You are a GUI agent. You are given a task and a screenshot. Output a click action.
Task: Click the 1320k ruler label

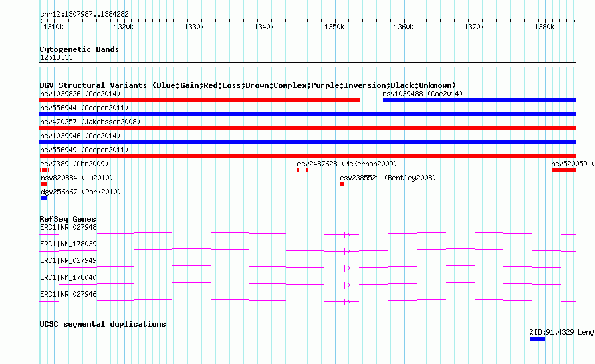tap(124, 27)
